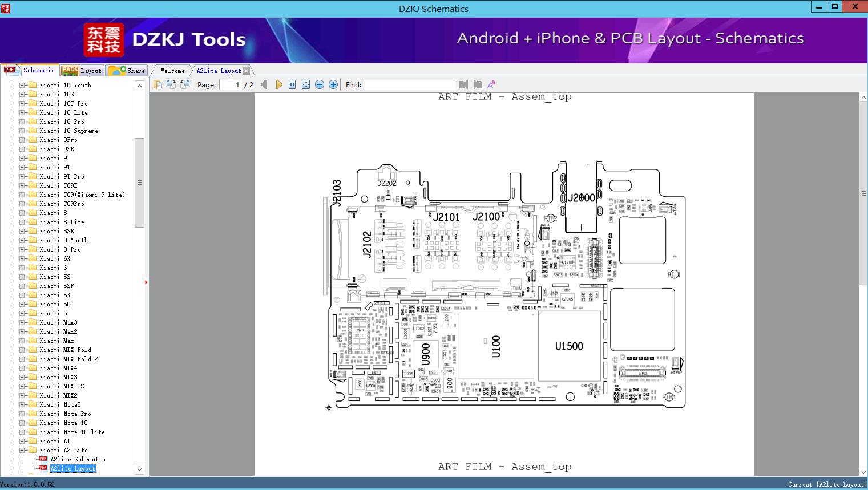This screenshot has width=868, height=490.
Task: Collapse the Xiaomi A2 Lite folder
Action: [x=22, y=450]
